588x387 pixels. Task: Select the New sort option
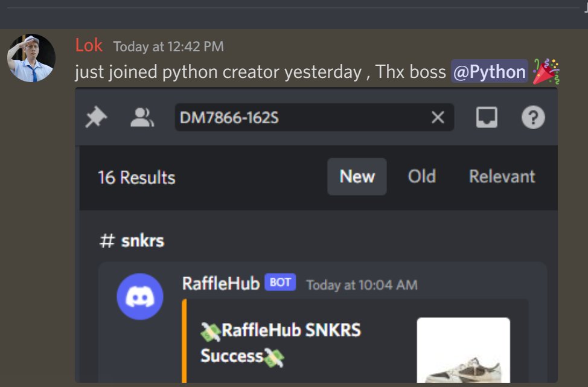coord(357,177)
